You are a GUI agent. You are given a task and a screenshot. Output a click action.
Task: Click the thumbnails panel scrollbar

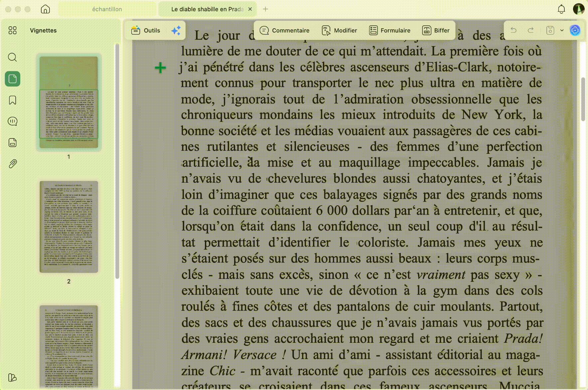[x=117, y=161]
